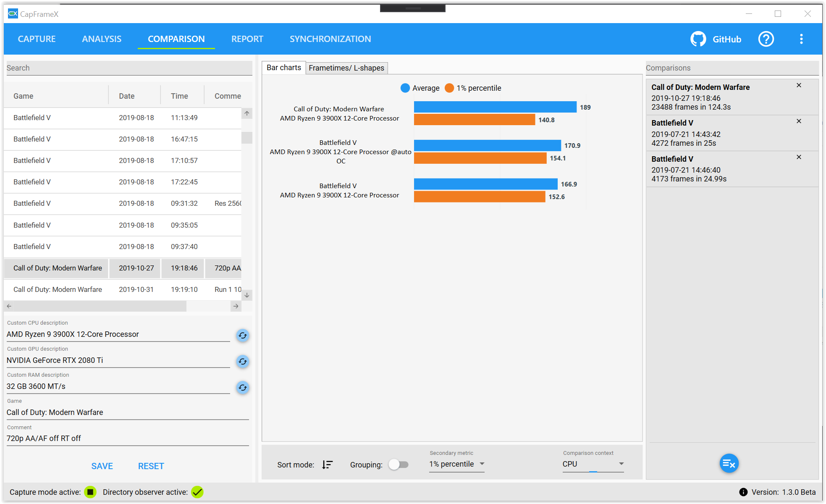Switch to the ANALYSIS tab
The height and width of the screenshot is (504, 826).
tap(102, 39)
